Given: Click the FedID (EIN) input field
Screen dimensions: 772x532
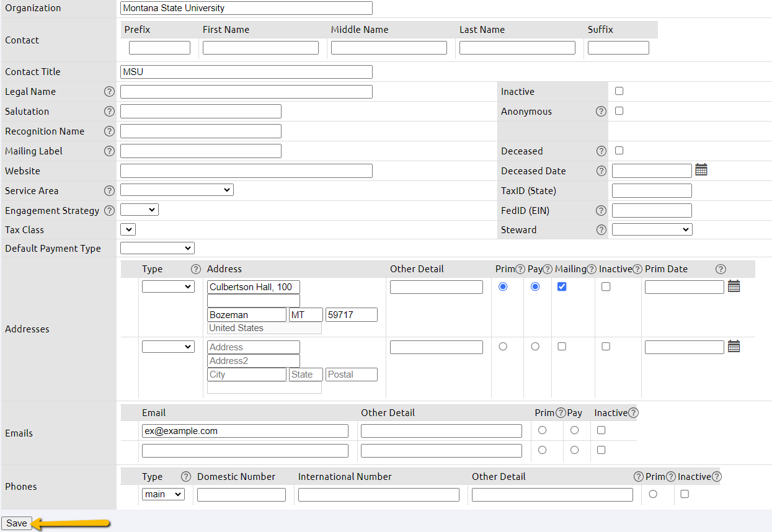Looking at the screenshot, I should point(652,211).
